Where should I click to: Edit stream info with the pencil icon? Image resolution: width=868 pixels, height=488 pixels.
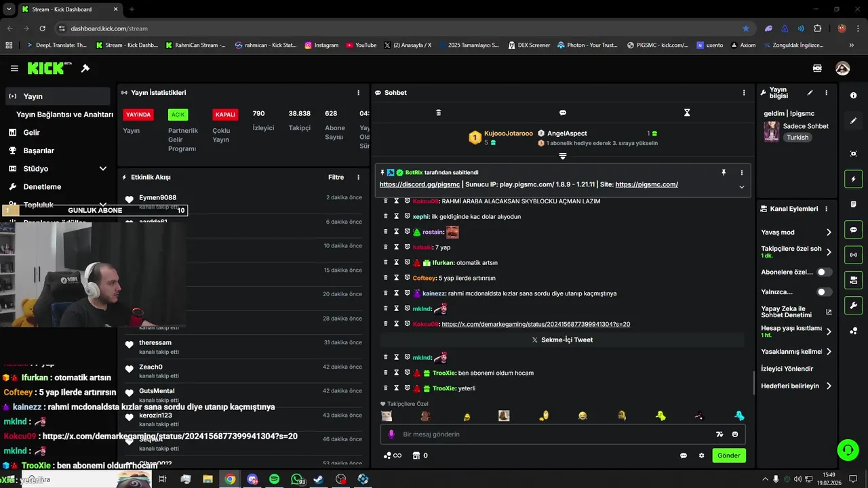pos(810,93)
